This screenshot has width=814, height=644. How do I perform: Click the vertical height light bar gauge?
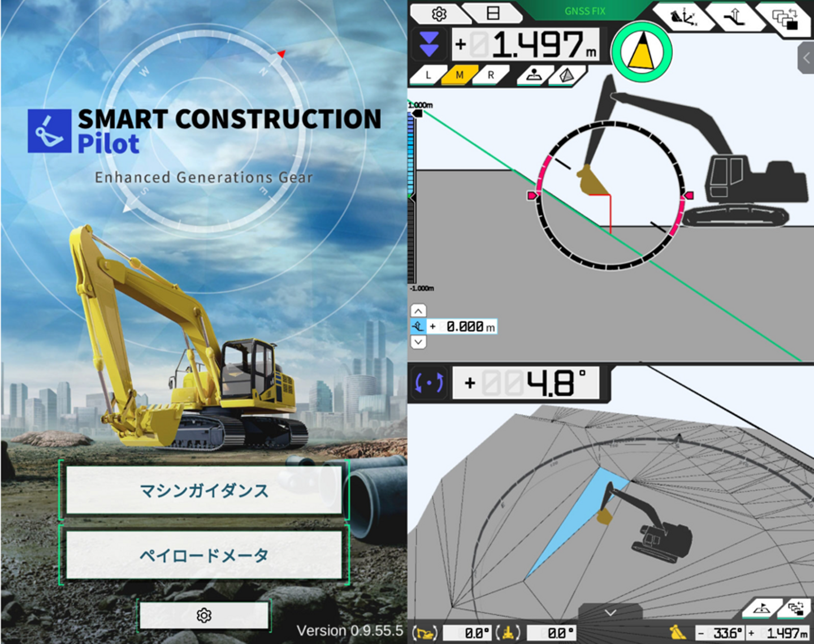[411, 198]
